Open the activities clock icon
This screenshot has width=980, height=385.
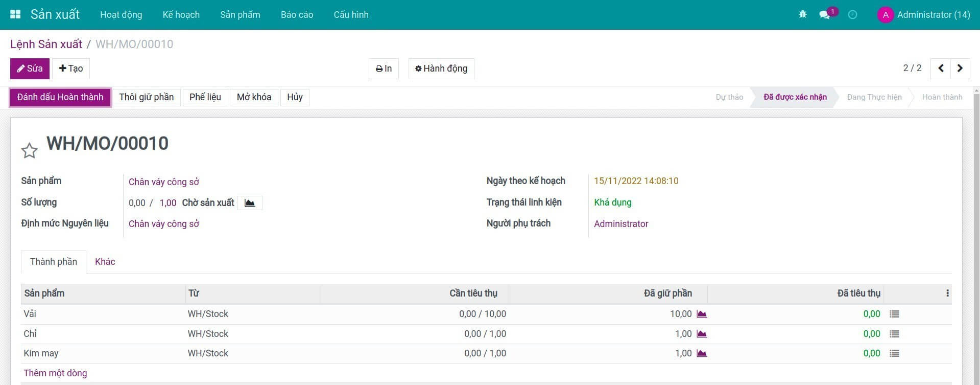[852, 14]
